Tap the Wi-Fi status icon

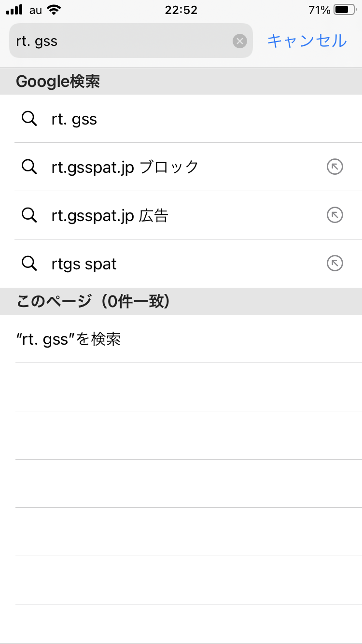point(55,10)
